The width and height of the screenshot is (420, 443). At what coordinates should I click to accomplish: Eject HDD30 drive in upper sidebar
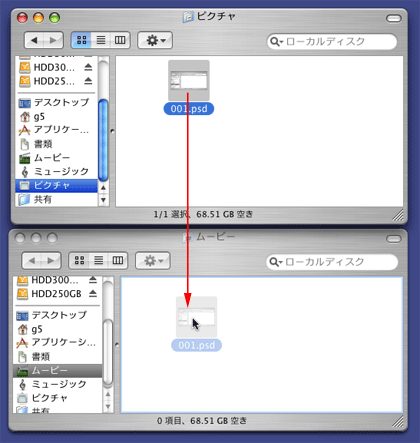pos(88,67)
